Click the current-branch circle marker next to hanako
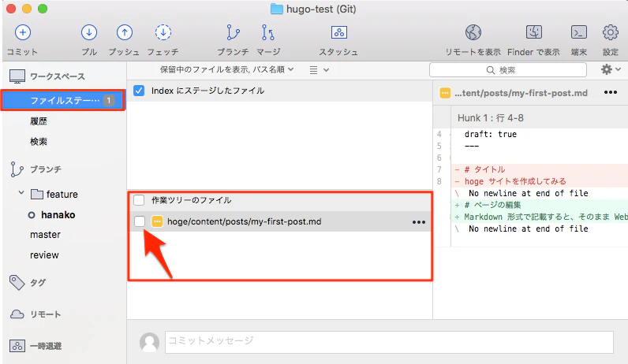This screenshot has width=628, height=364. pos(32,215)
